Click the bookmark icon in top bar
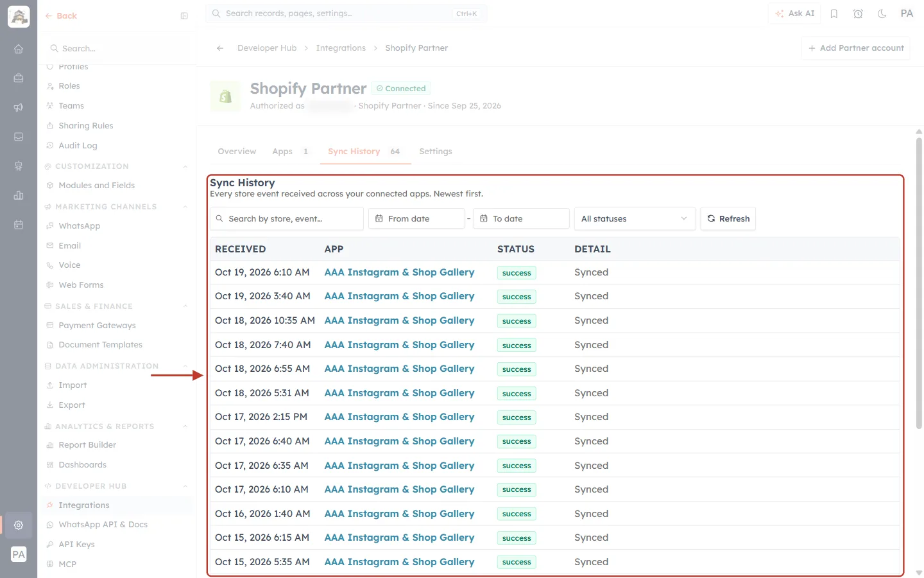 pos(834,13)
